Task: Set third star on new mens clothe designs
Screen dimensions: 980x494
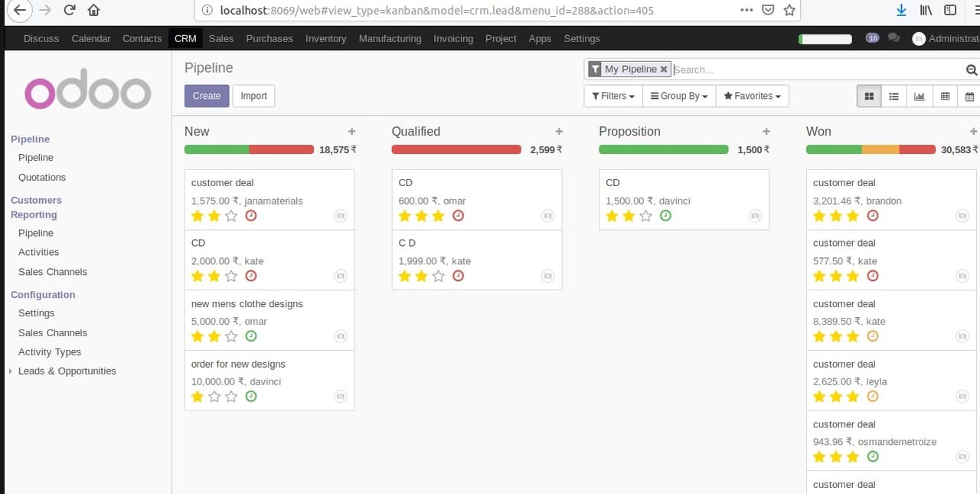Action: (x=231, y=336)
